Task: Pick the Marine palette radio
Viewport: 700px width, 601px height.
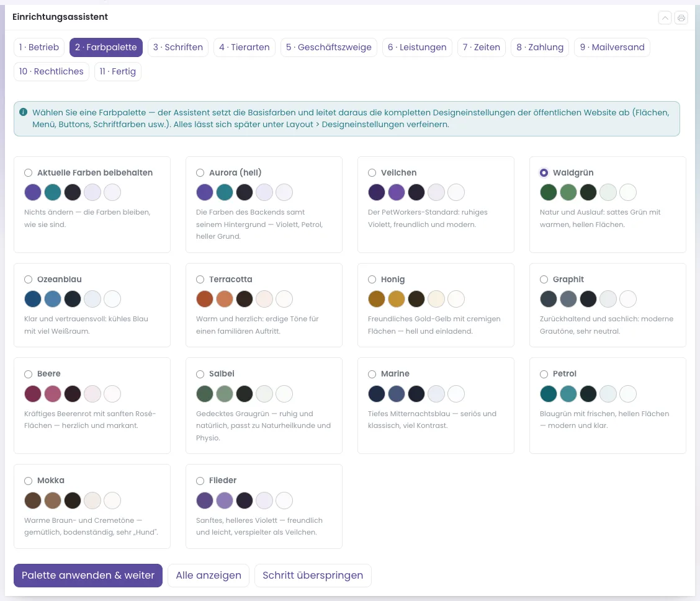Action: 372,374
